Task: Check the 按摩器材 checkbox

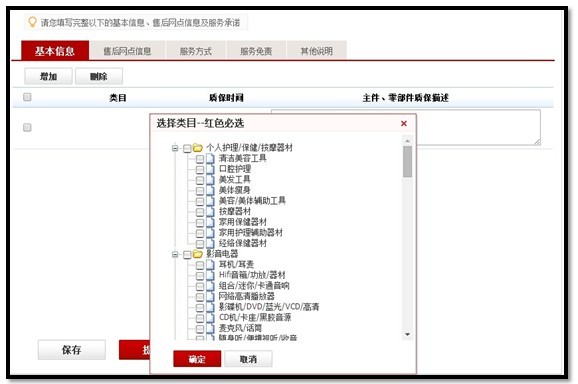Action: [x=200, y=212]
